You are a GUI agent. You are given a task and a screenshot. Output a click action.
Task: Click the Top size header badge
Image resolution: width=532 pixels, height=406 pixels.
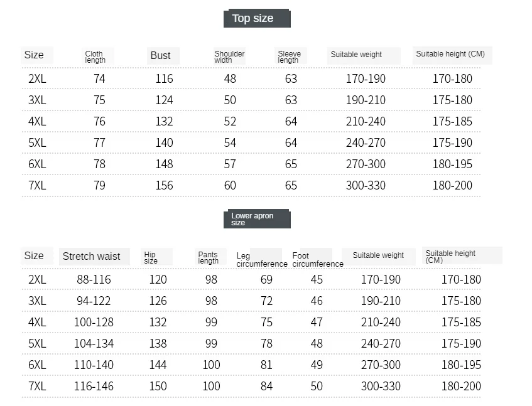click(257, 18)
